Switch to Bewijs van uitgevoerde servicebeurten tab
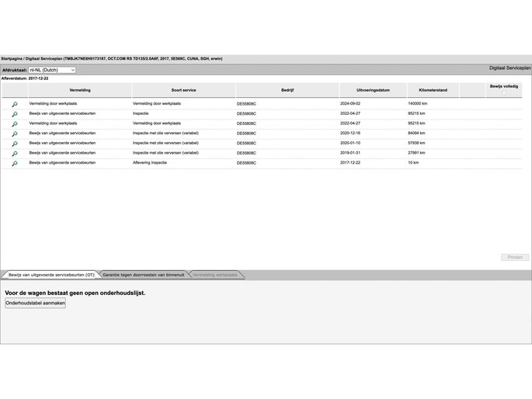 pos(51,275)
